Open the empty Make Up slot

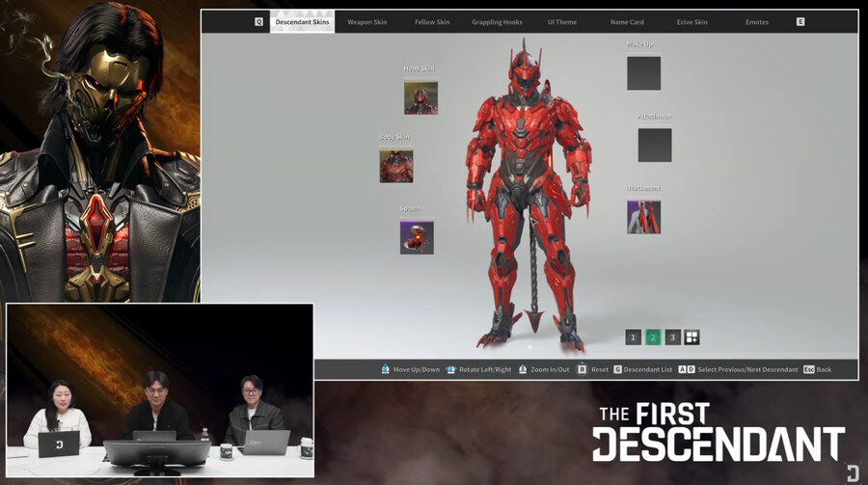[644, 73]
